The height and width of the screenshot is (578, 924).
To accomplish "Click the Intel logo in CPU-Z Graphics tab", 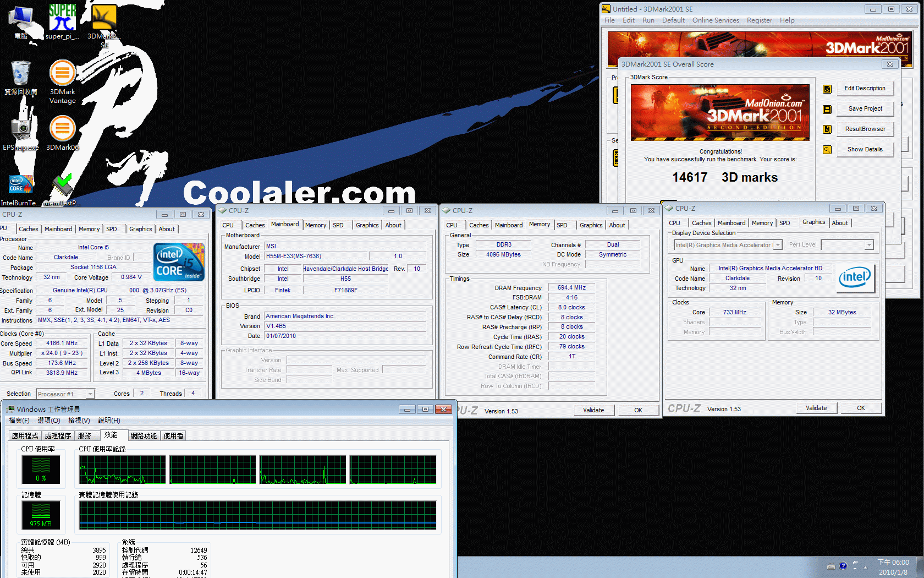I will (855, 277).
